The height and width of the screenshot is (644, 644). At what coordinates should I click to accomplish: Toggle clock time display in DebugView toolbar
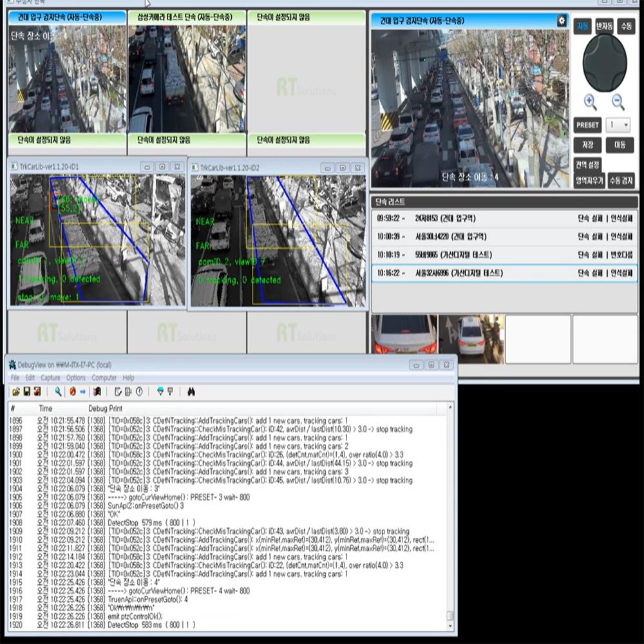click(x=138, y=392)
